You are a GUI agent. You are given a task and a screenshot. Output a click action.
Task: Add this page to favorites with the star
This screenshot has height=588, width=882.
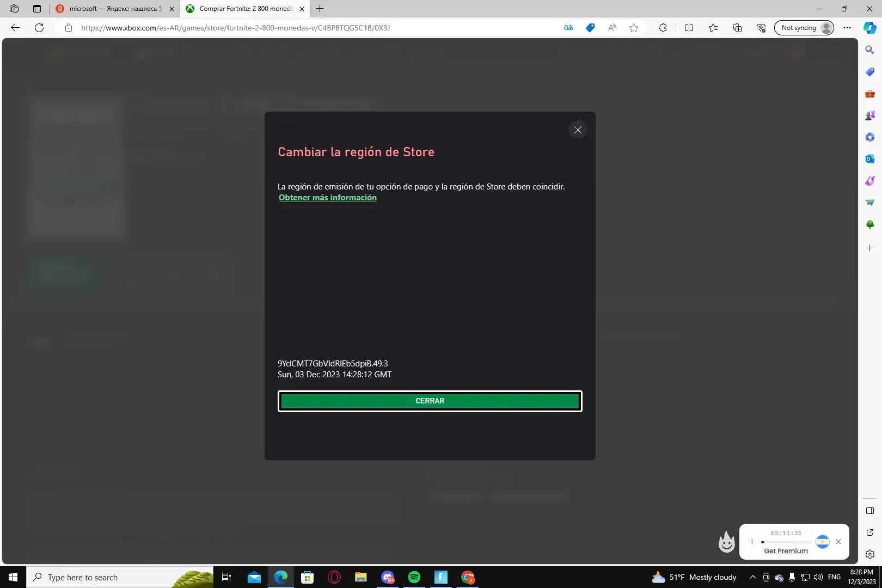[634, 28]
